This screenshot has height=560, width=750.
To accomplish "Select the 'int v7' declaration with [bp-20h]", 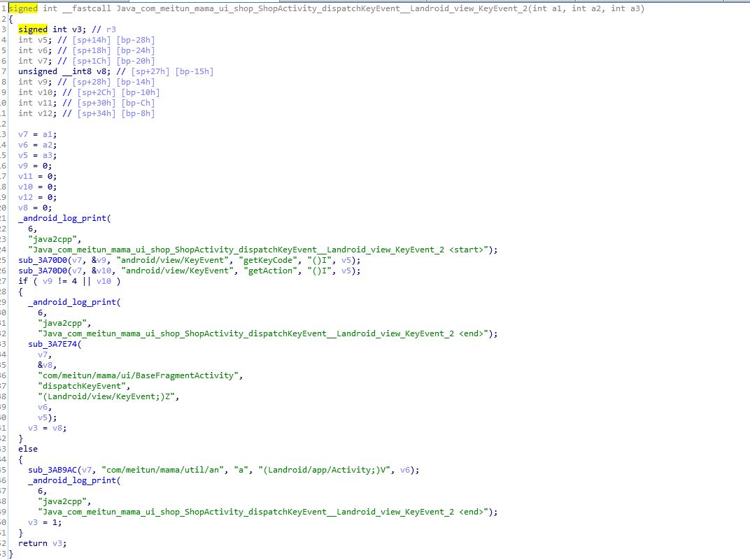I will pyautogui.click(x=87, y=61).
